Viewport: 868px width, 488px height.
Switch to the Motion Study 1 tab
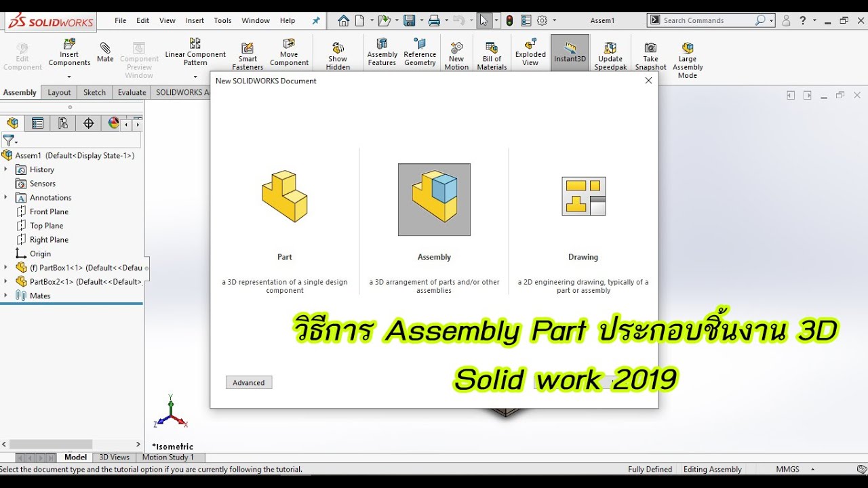(167, 457)
